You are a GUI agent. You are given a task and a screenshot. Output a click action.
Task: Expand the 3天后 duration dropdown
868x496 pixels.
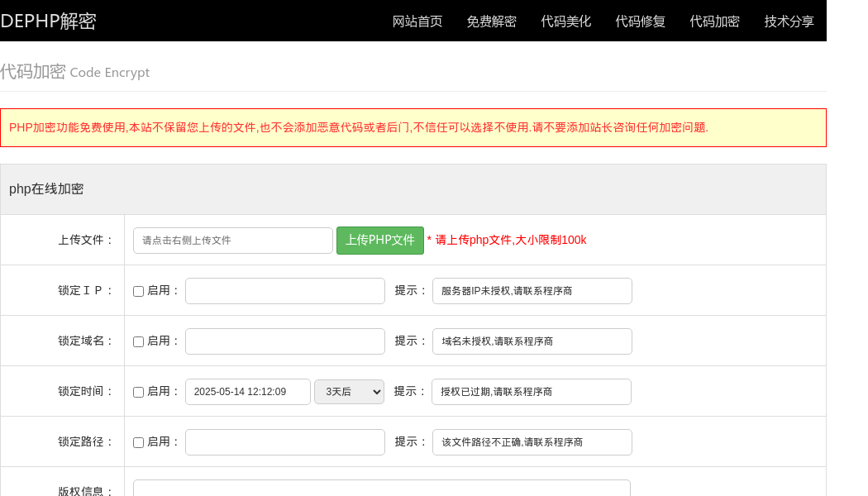coord(349,392)
